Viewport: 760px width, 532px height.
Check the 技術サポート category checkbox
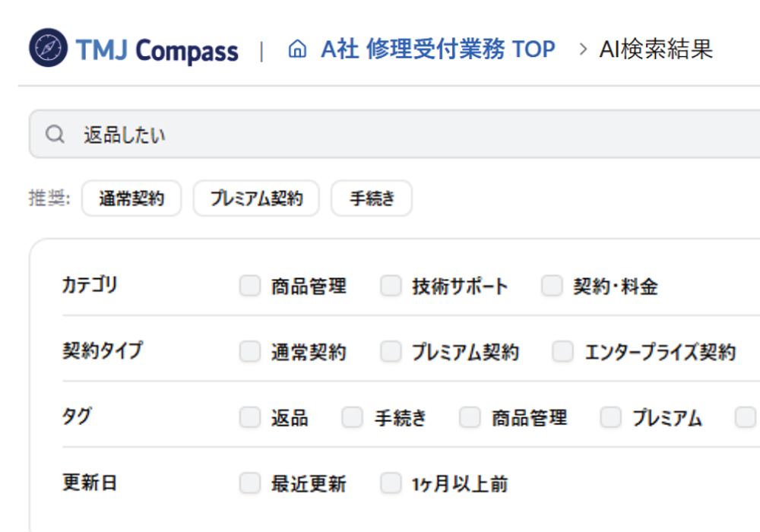391,286
